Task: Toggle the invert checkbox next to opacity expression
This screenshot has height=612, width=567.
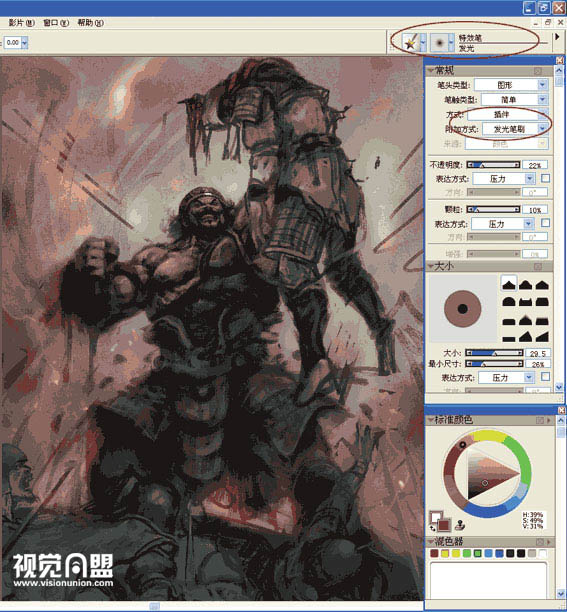Action: 546,178
